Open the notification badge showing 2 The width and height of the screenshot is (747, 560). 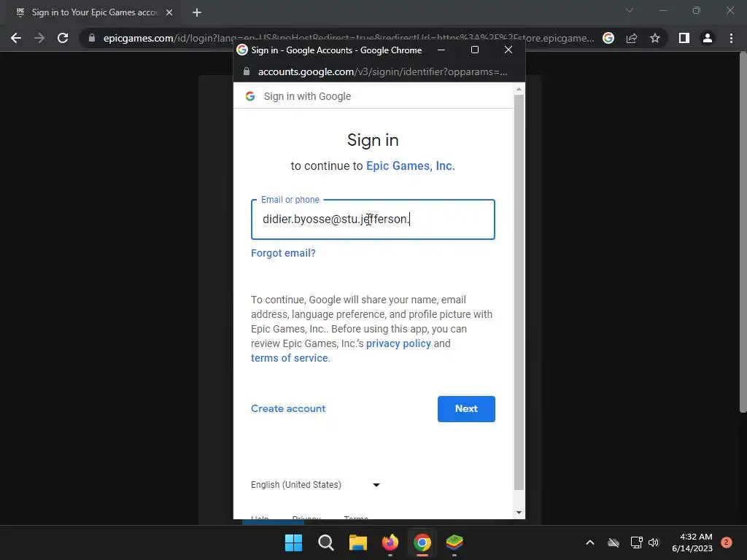pos(727,542)
